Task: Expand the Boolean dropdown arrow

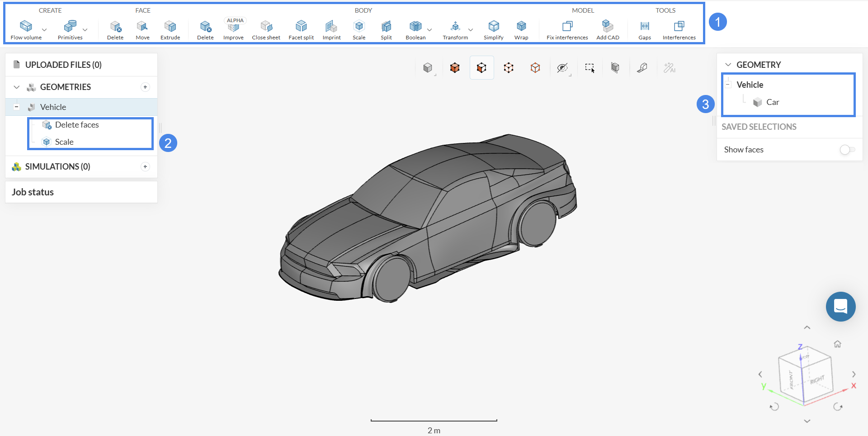Action: pos(429,30)
